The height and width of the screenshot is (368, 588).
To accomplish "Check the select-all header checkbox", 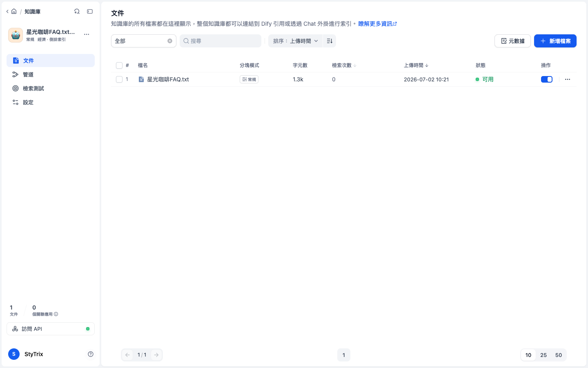I will point(119,65).
